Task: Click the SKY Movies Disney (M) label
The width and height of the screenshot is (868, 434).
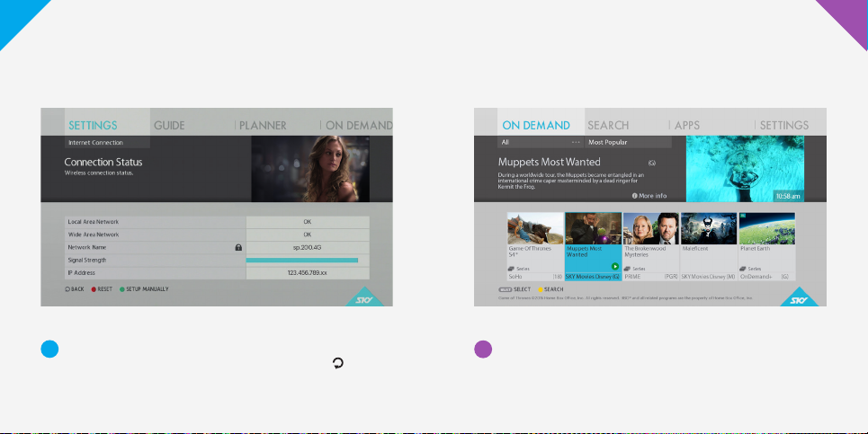Action: click(x=709, y=277)
